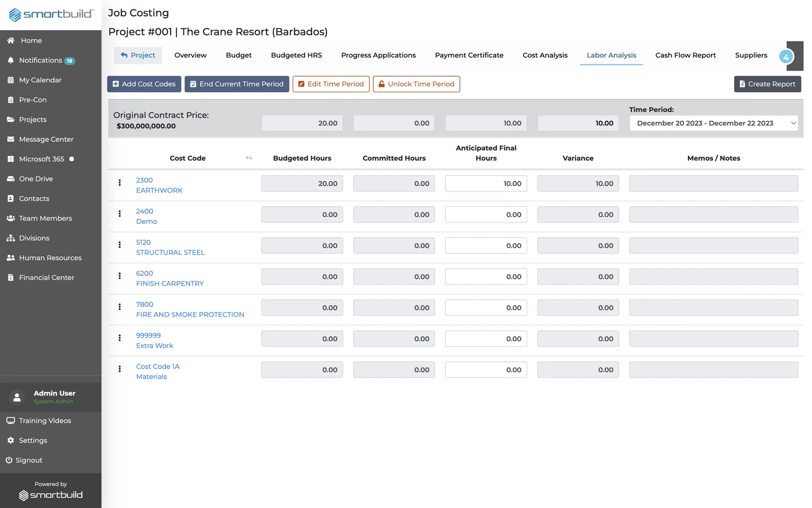Click Anticipated Final Hours field for Cost Code 1A
The height and width of the screenshot is (508, 812).
pyautogui.click(x=486, y=370)
